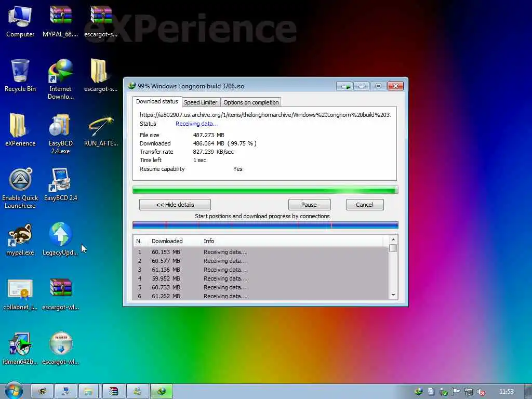Launch Internet Download Manager desktop shortcut
This screenshot has height=399, width=532.
tap(60, 79)
